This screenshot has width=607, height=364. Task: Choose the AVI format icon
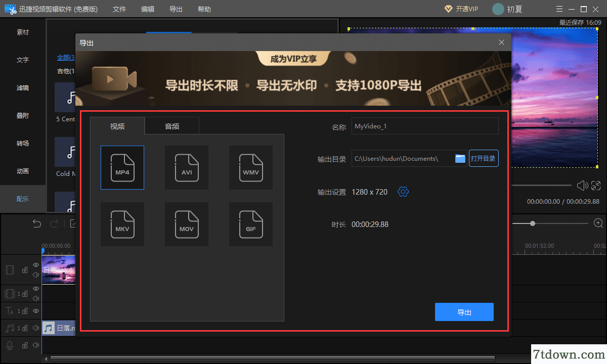187,167
